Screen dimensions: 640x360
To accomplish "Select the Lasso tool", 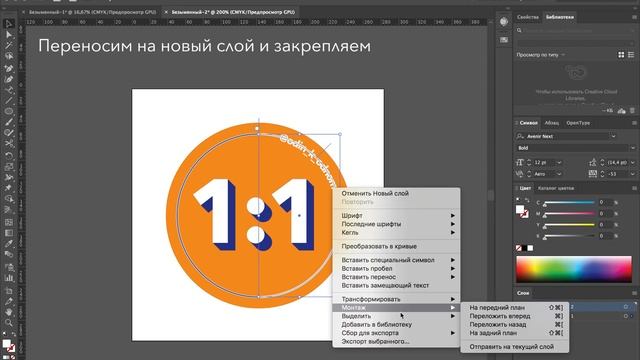I will (x=9, y=56).
